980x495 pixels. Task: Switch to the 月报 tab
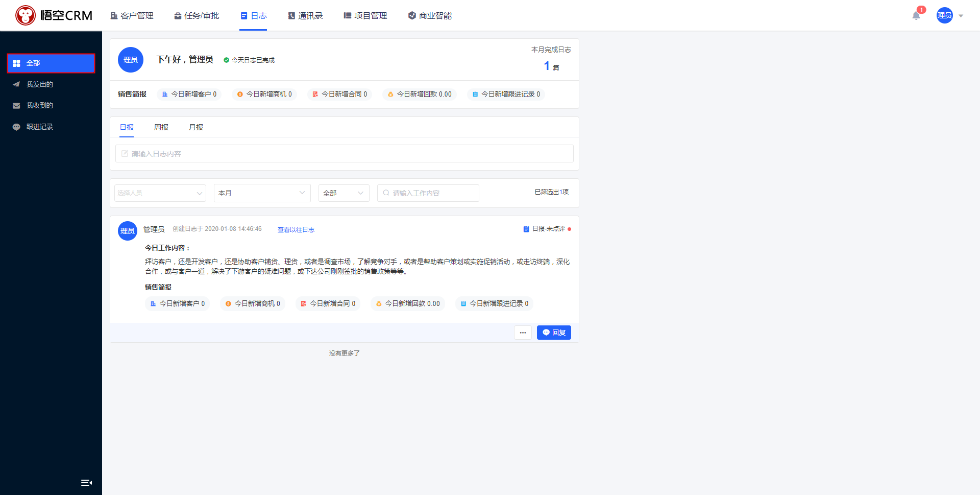tap(196, 127)
